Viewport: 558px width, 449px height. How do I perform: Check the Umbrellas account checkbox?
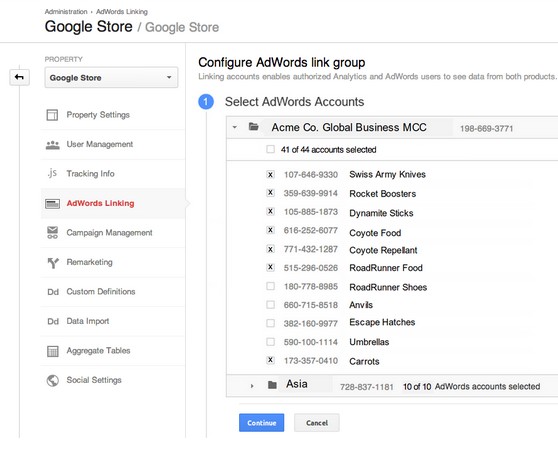270,342
